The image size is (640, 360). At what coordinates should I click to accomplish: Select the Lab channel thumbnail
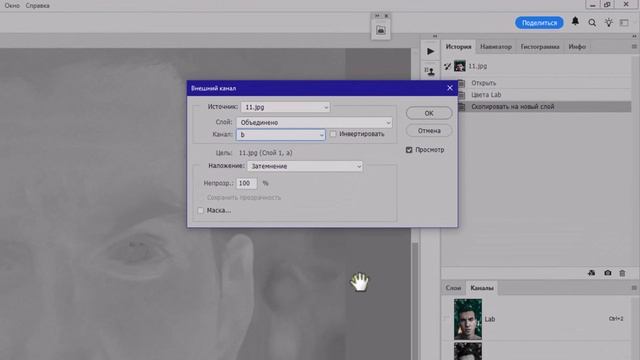tap(468, 319)
